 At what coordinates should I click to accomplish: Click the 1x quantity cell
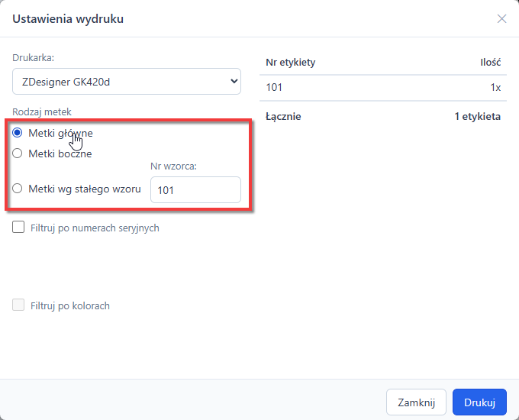pyautogui.click(x=495, y=88)
